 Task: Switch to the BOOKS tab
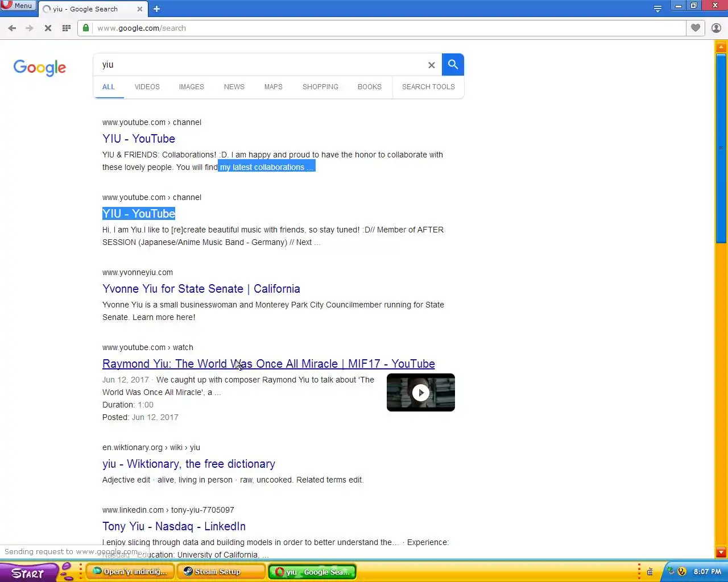click(x=370, y=87)
